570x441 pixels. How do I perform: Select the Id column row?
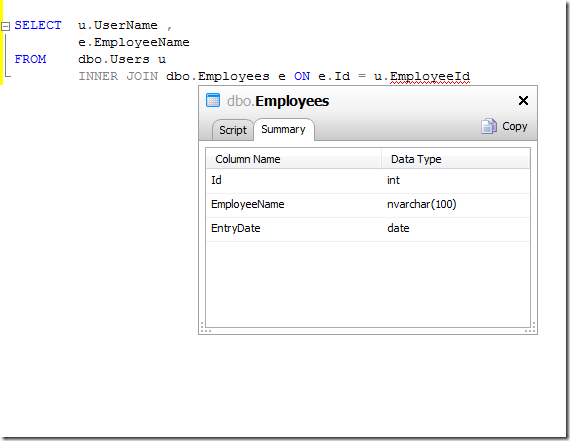(x=368, y=180)
